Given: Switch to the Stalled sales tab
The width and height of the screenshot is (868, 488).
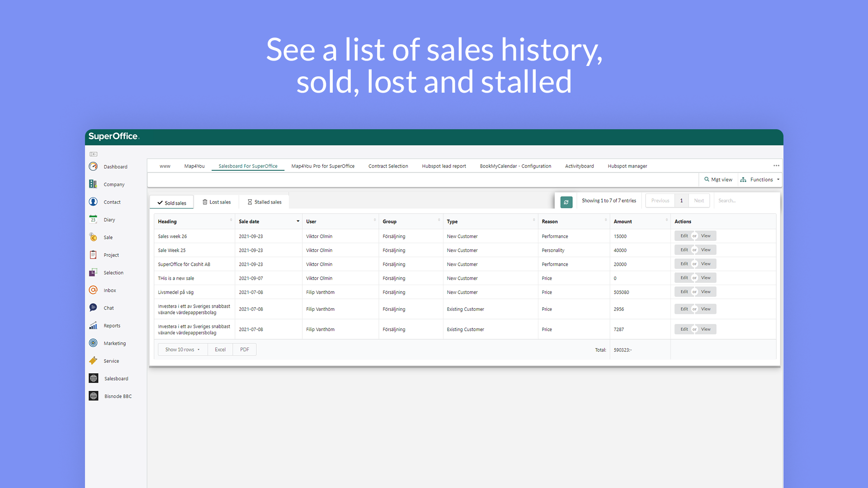Looking at the screenshot, I should [x=264, y=202].
